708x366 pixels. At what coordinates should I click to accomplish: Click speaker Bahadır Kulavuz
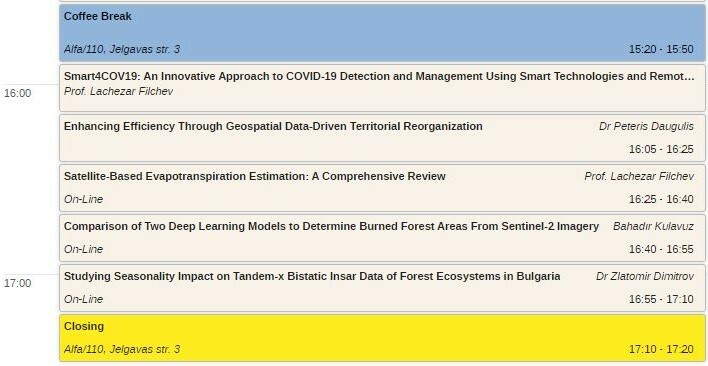pos(653,227)
